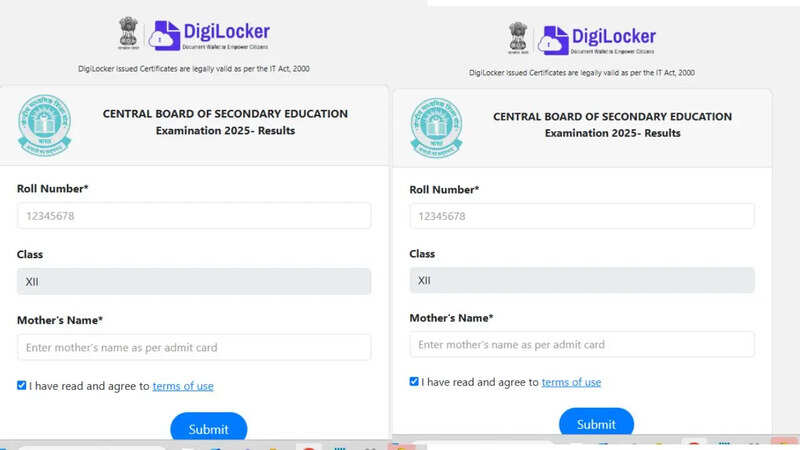This screenshot has height=450, width=800.
Task: Click the DigiLocker logo in the right form
Action: click(597, 40)
